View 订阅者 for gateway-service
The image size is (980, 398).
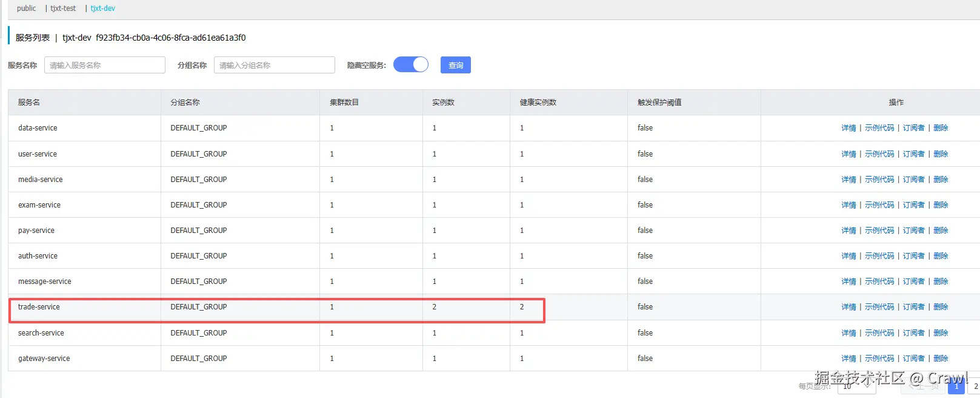pyautogui.click(x=914, y=359)
